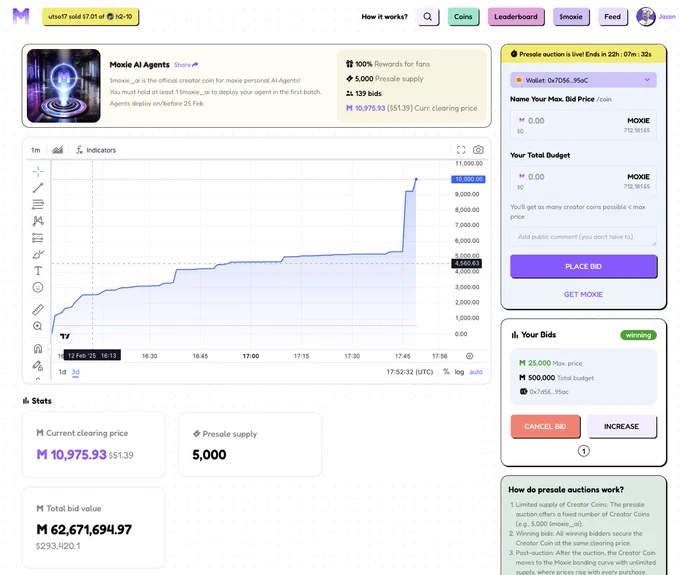680x575 pixels.
Task: Switch to 1d date range
Action: [x=62, y=372]
